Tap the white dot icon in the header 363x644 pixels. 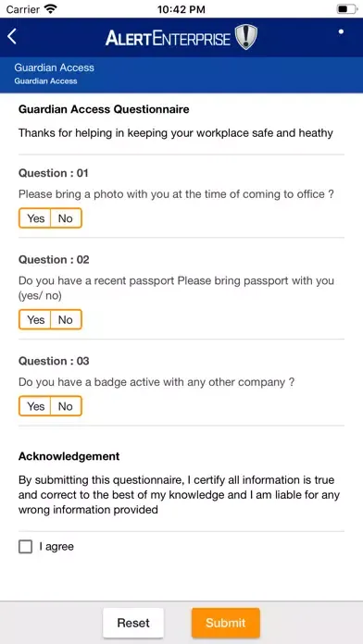tap(341, 31)
